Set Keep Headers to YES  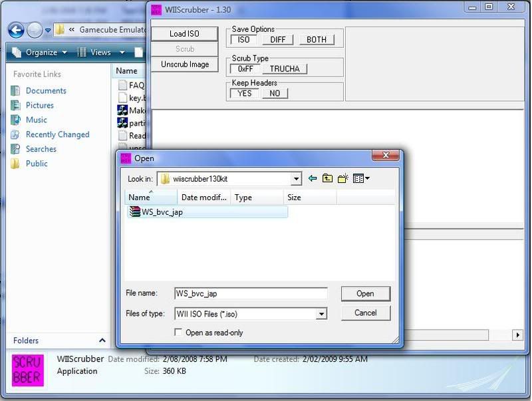tap(244, 93)
